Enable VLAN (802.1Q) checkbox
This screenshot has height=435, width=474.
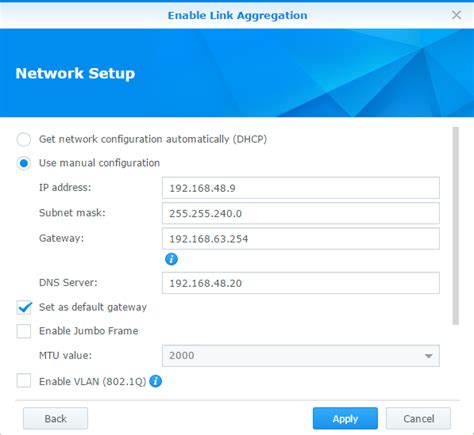pos(24,381)
